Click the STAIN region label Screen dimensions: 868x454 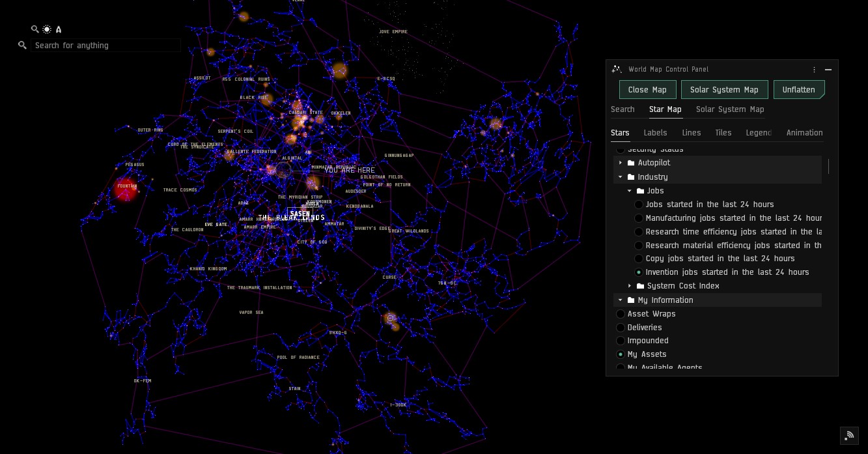tap(295, 388)
